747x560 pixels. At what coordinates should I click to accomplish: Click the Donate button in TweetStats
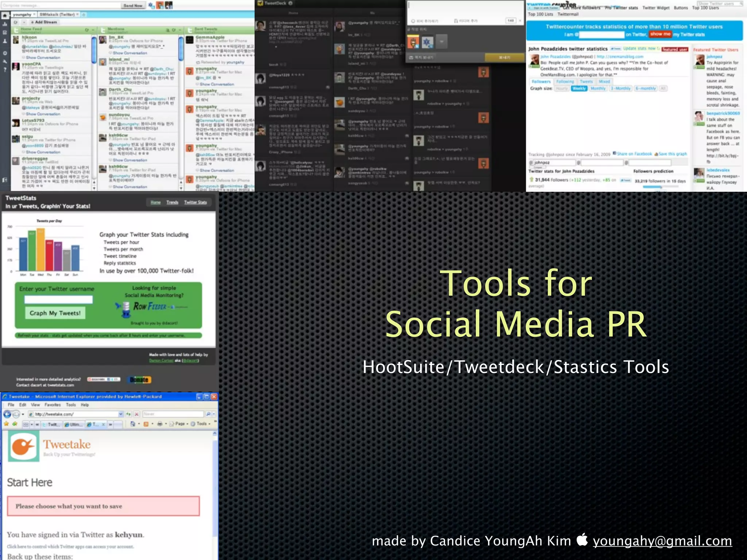[x=139, y=380]
